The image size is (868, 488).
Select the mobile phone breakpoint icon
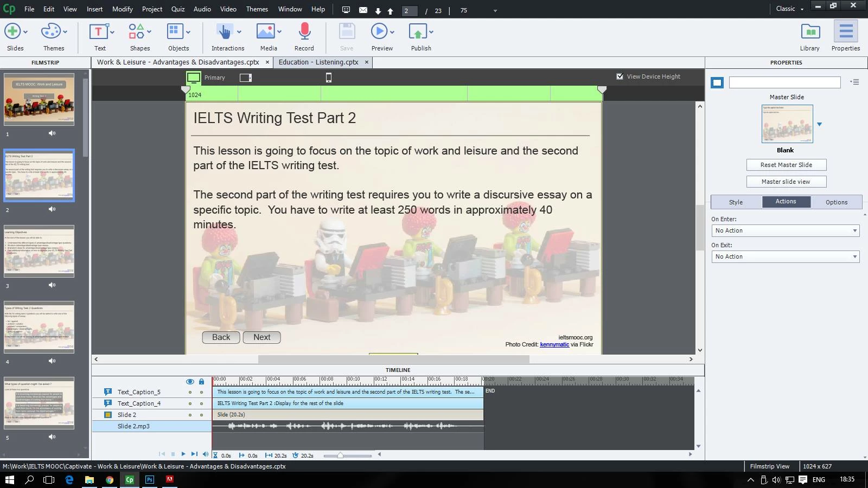tap(328, 78)
